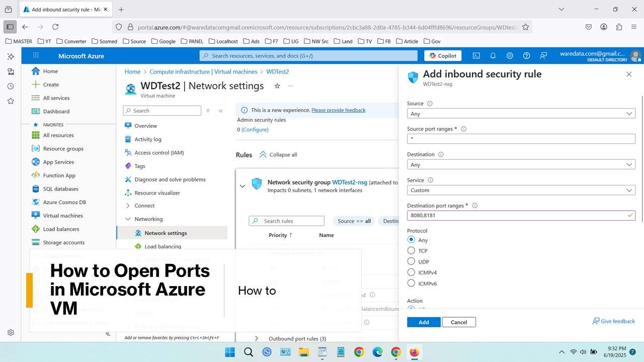Favorite WDTest2 Network settings via the star

tap(277, 86)
